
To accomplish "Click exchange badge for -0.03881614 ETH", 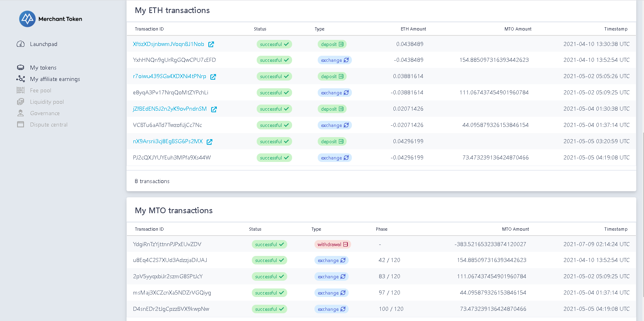I will pos(335,92).
